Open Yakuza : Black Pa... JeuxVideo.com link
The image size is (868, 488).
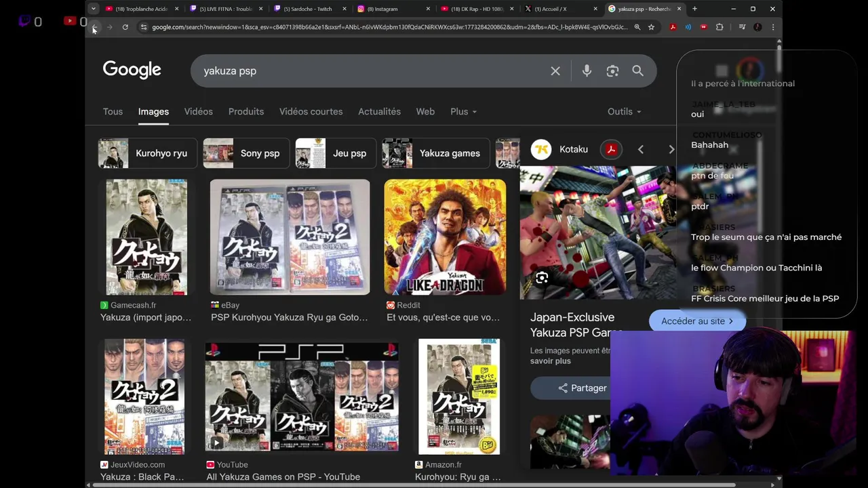pyautogui.click(x=142, y=476)
